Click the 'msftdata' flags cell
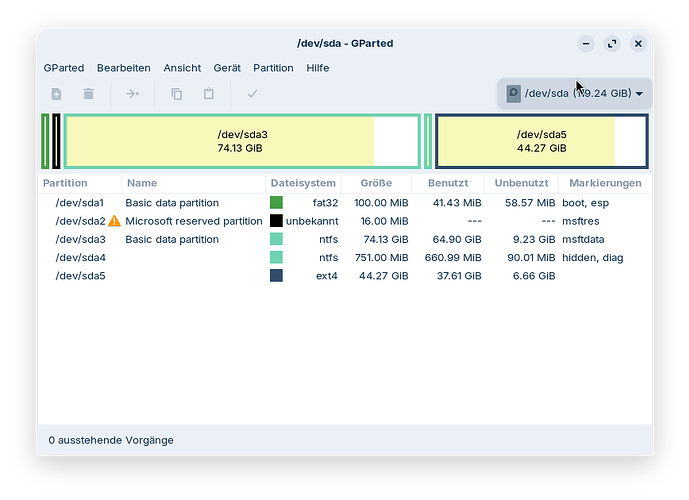Image resolution: width=689 pixels, height=500 pixels. (583, 239)
